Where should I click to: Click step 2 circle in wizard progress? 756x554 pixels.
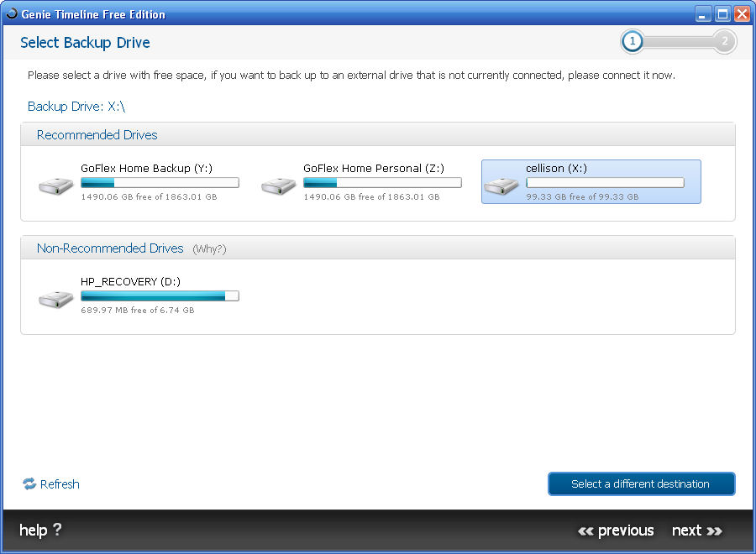[x=724, y=41]
